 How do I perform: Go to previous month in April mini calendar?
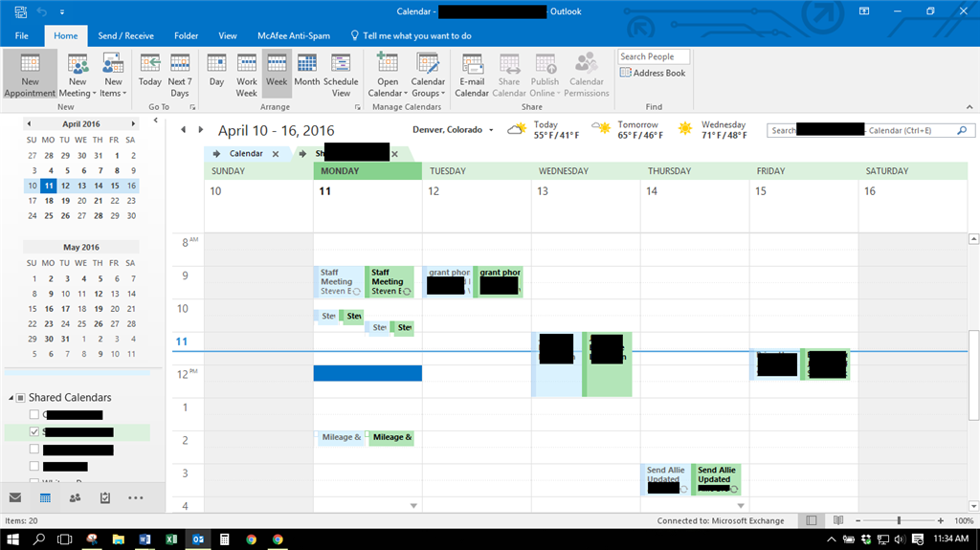pos(29,123)
